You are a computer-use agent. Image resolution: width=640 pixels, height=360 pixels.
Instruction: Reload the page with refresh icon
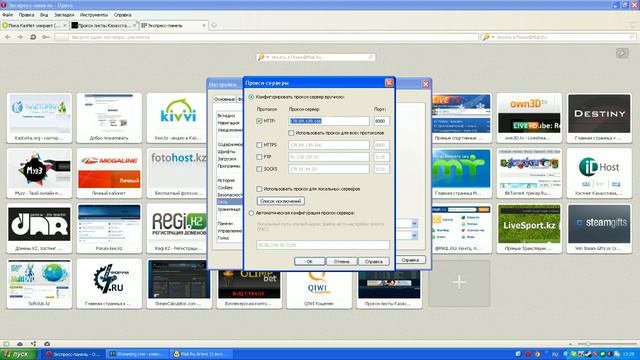33,37
